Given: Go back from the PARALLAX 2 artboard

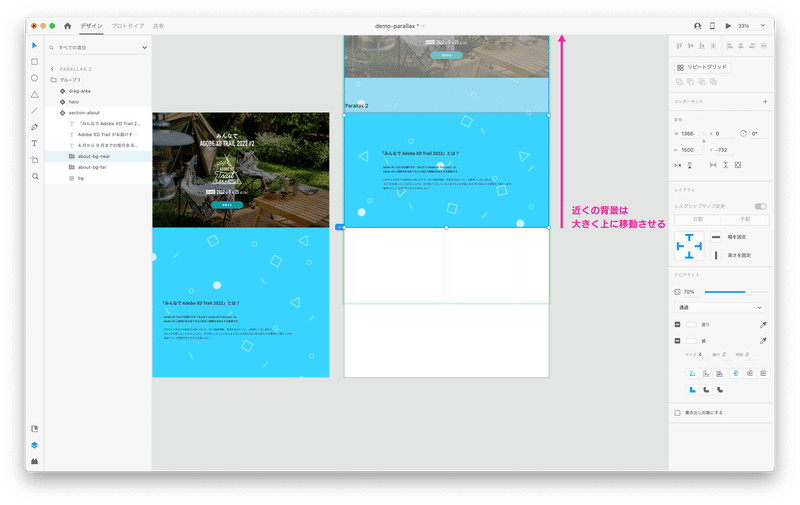Looking at the screenshot, I should pyautogui.click(x=52, y=69).
